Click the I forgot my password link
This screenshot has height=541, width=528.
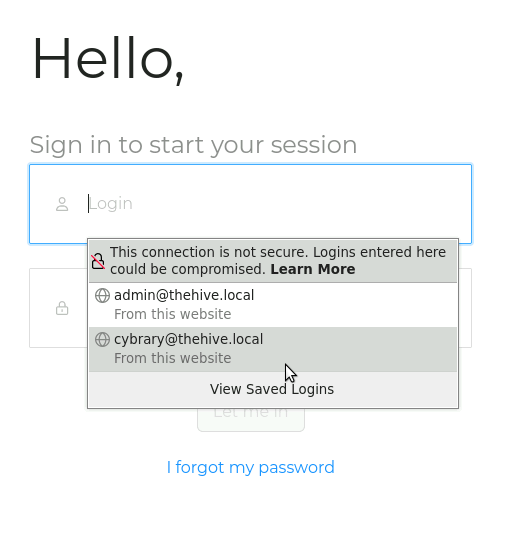click(251, 468)
